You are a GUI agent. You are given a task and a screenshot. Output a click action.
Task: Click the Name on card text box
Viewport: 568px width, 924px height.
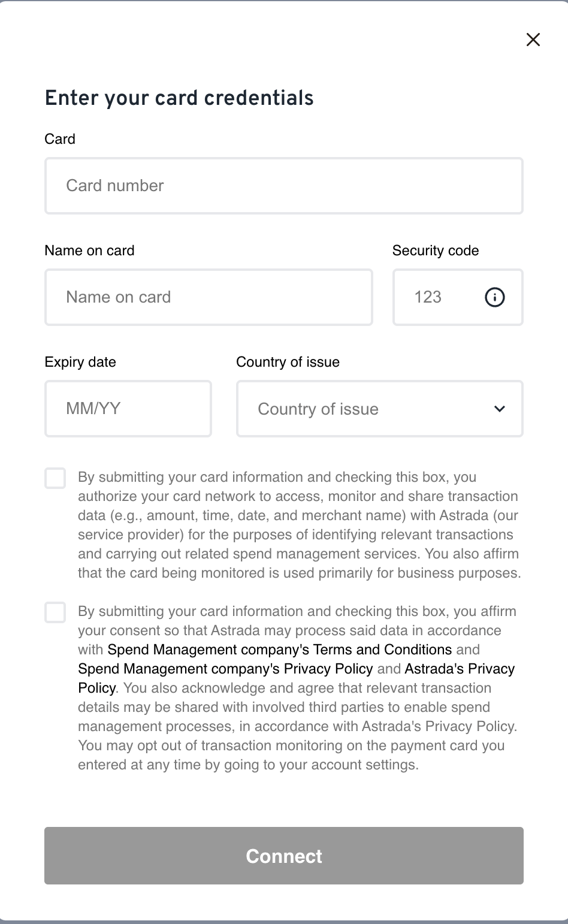209,297
